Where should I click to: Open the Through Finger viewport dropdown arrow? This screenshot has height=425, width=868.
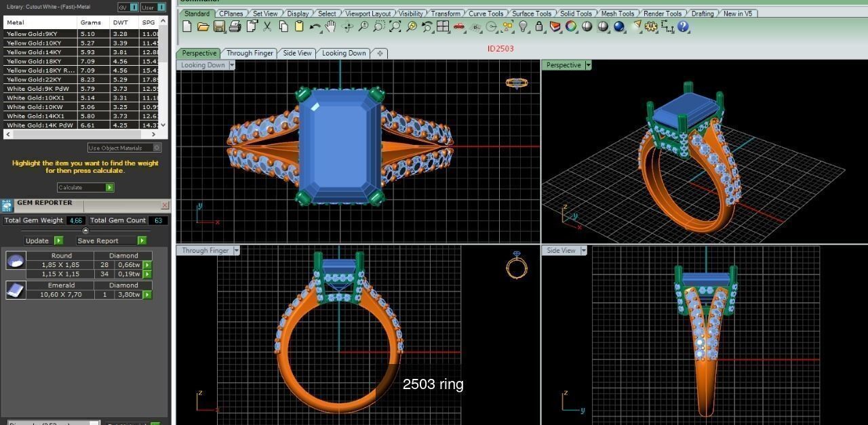236,250
